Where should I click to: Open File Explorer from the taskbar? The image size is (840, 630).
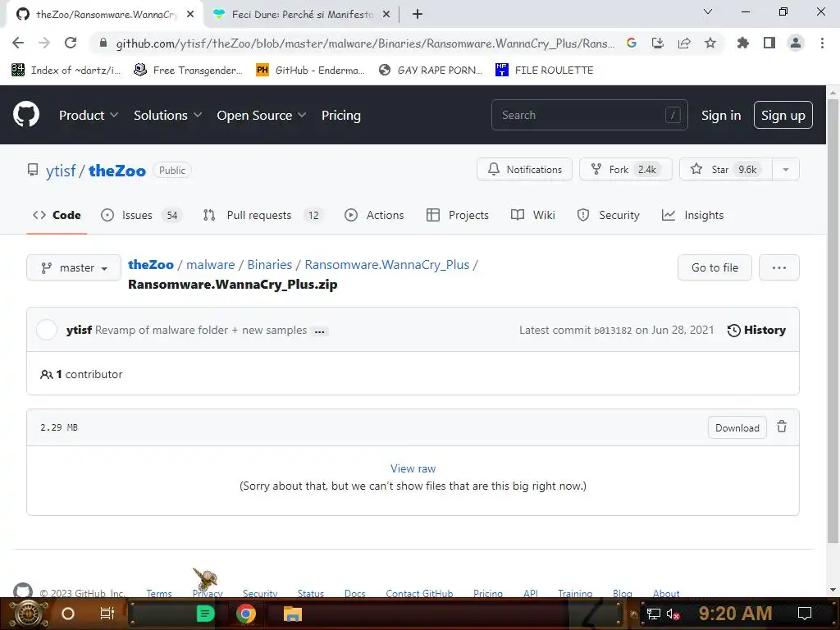click(x=293, y=614)
